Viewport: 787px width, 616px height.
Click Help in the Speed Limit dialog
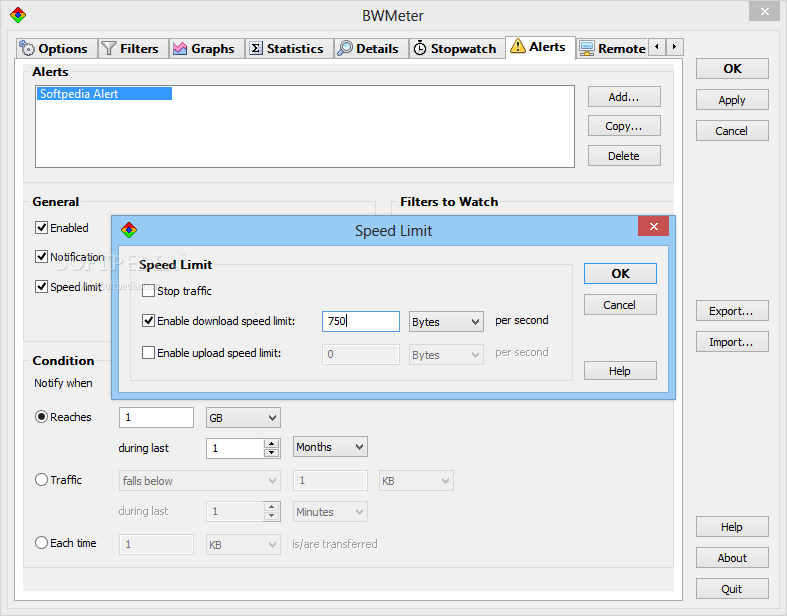tap(620, 371)
